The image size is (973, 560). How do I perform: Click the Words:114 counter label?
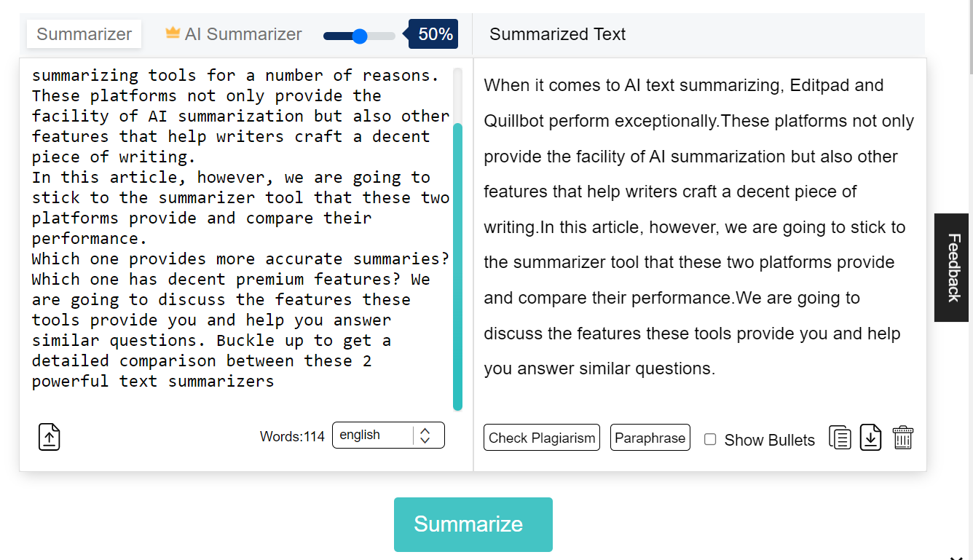[292, 437]
